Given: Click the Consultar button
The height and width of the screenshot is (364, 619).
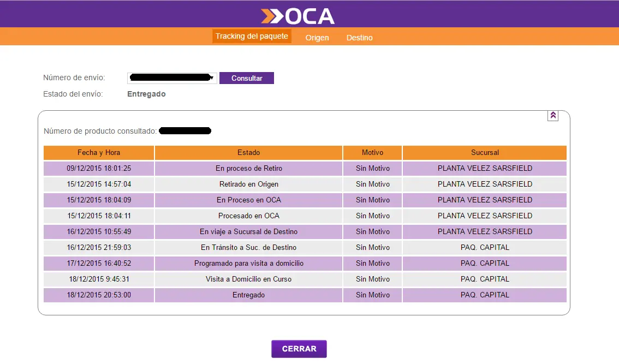Looking at the screenshot, I should point(247,78).
